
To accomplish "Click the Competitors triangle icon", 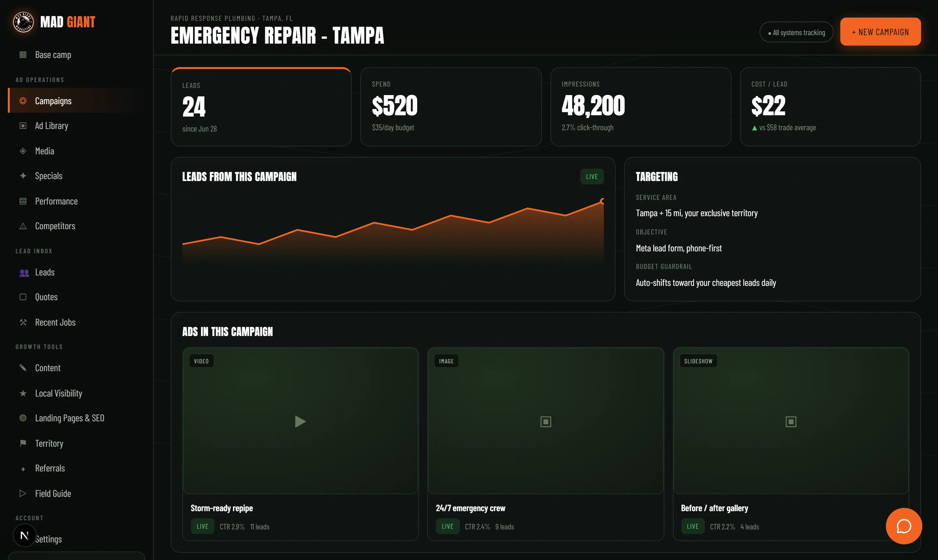I will [23, 226].
